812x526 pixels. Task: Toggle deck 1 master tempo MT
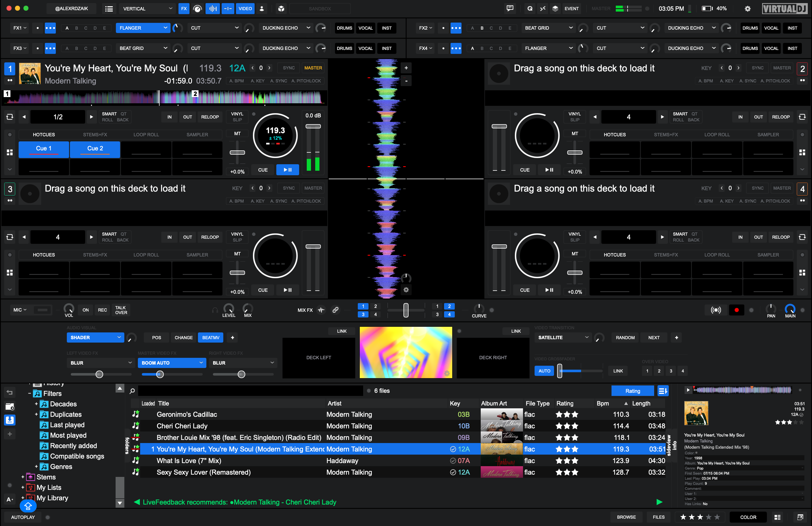click(237, 133)
